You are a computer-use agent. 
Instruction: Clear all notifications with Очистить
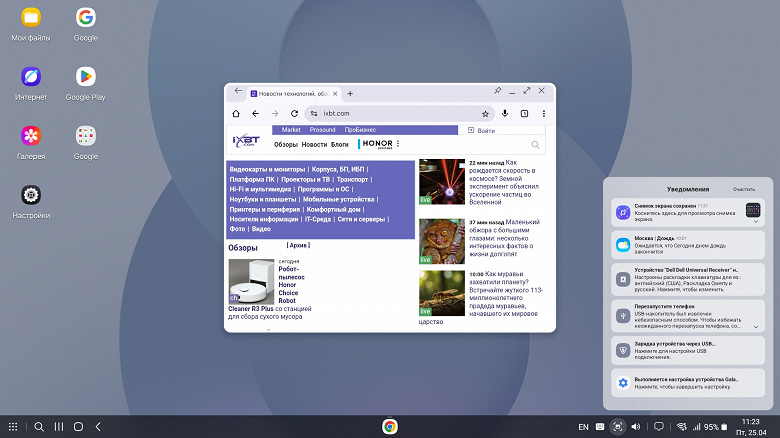pos(744,189)
